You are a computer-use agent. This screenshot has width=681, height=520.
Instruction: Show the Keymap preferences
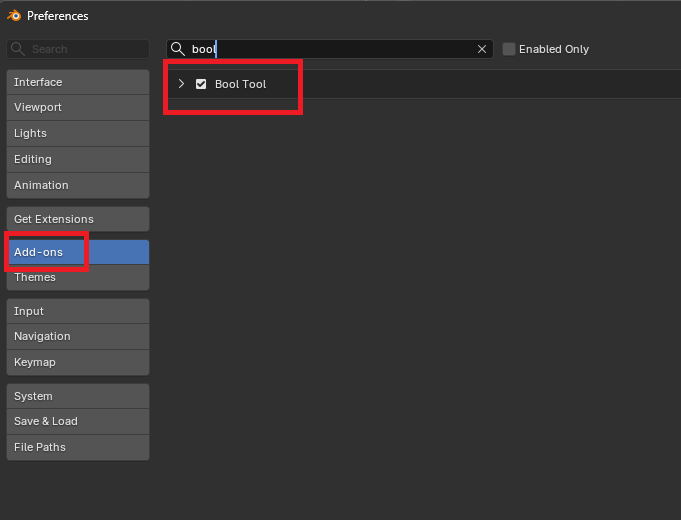point(78,362)
